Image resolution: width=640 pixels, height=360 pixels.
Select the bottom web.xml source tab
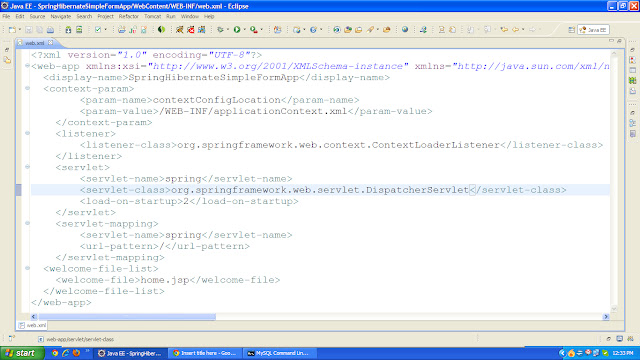click(32, 325)
